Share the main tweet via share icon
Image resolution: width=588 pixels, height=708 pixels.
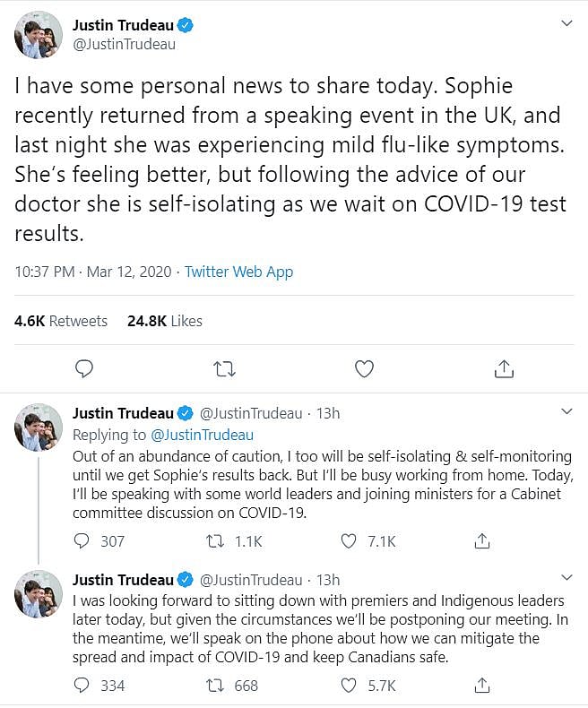(504, 368)
